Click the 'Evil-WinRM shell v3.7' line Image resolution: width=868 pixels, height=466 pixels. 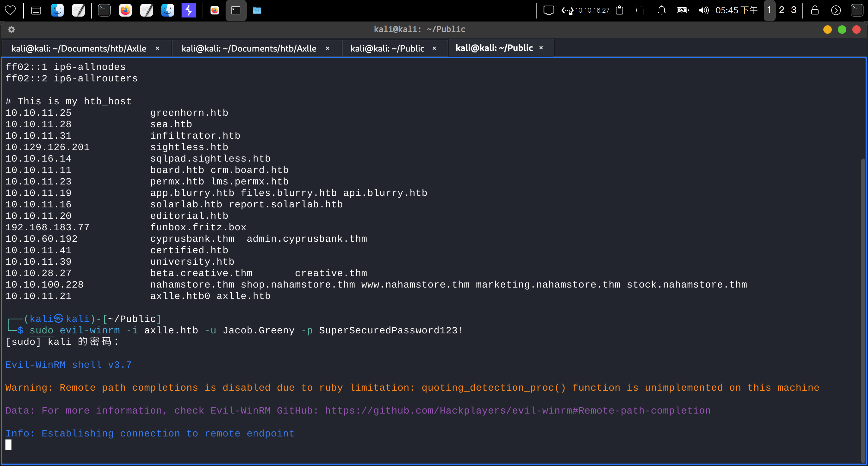(x=68, y=365)
